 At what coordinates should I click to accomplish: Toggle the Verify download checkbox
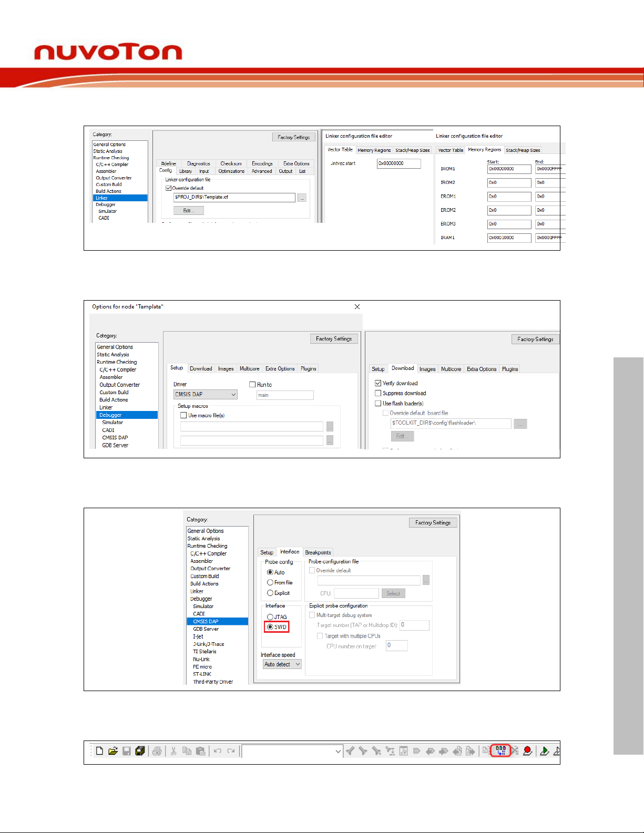click(x=378, y=383)
